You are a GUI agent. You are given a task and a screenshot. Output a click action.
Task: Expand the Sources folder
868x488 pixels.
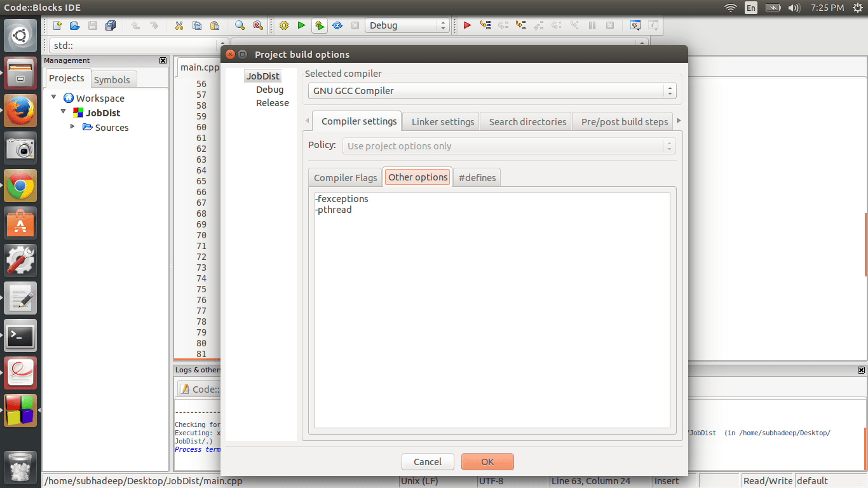point(72,127)
